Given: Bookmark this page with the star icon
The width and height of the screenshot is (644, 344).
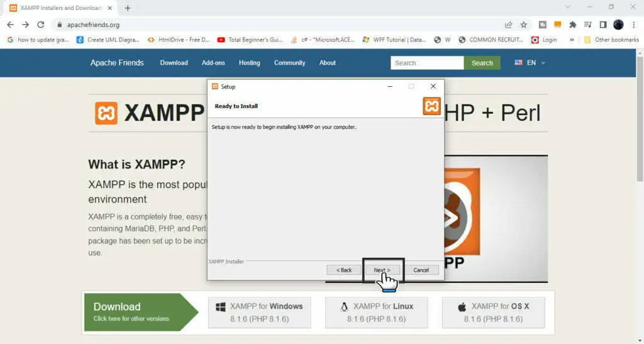Looking at the screenshot, I should 524,25.
